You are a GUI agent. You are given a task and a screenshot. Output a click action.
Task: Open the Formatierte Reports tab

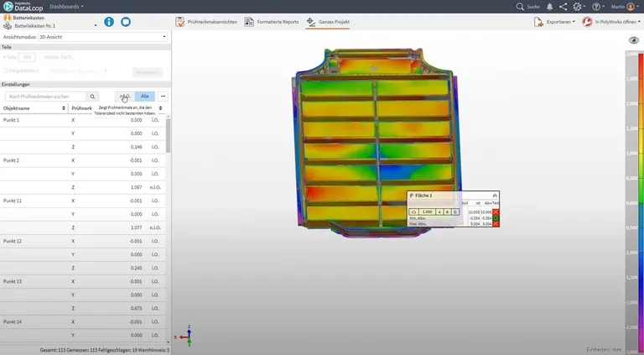coord(272,22)
